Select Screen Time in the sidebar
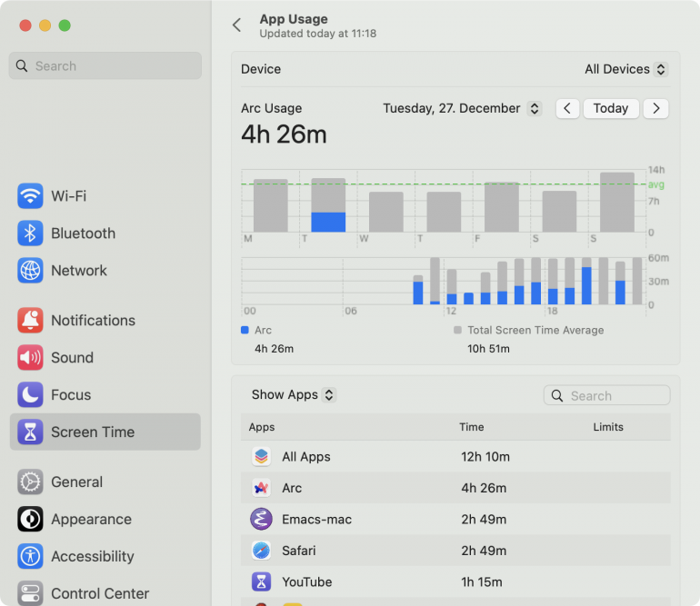This screenshot has width=700, height=606. 105,432
